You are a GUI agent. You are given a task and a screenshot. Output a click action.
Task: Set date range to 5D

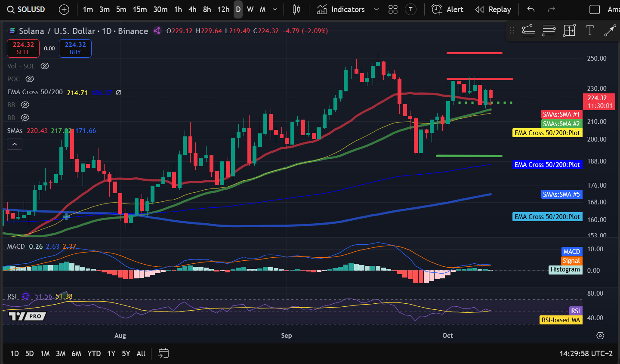[29, 354]
